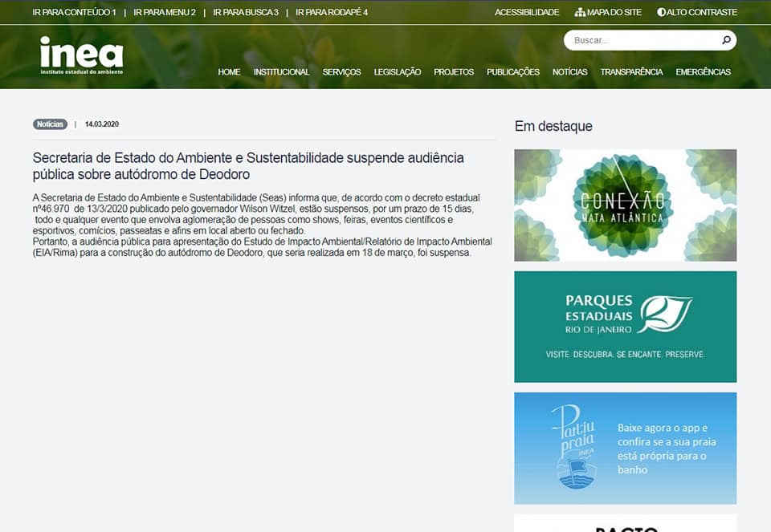This screenshot has height=532, width=771.
Task: Go to Emergências section
Action: [x=703, y=72]
